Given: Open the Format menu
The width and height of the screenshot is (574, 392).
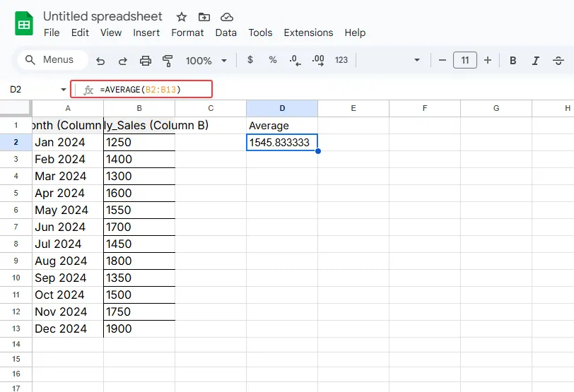Looking at the screenshot, I should tap(187, 32).
